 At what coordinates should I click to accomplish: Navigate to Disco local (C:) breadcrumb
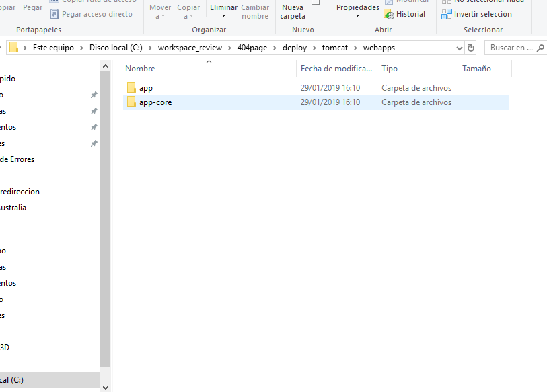[116, 48]
